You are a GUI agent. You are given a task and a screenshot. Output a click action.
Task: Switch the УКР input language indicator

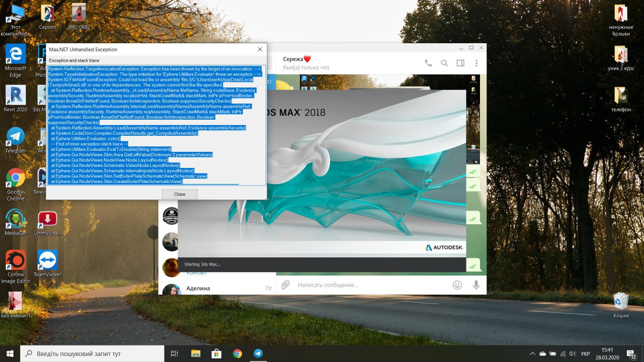pyautogui.click(x=586, y=353)
